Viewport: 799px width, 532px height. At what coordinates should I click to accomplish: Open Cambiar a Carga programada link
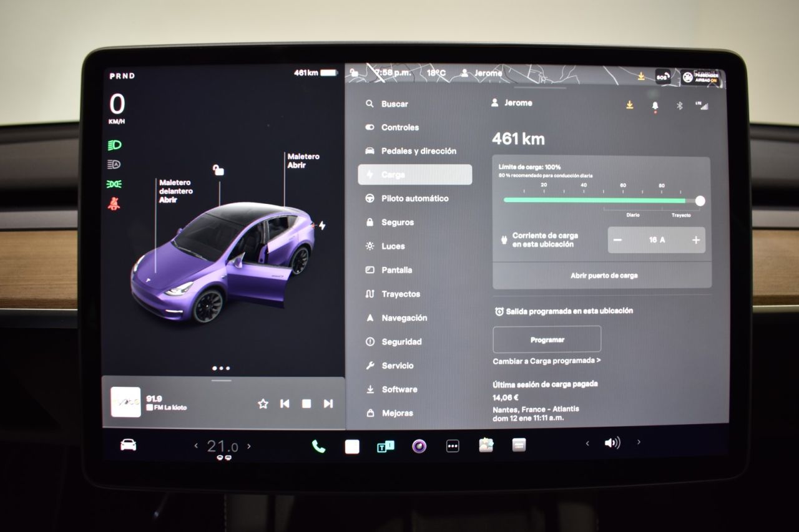click(x=547, y=360)
